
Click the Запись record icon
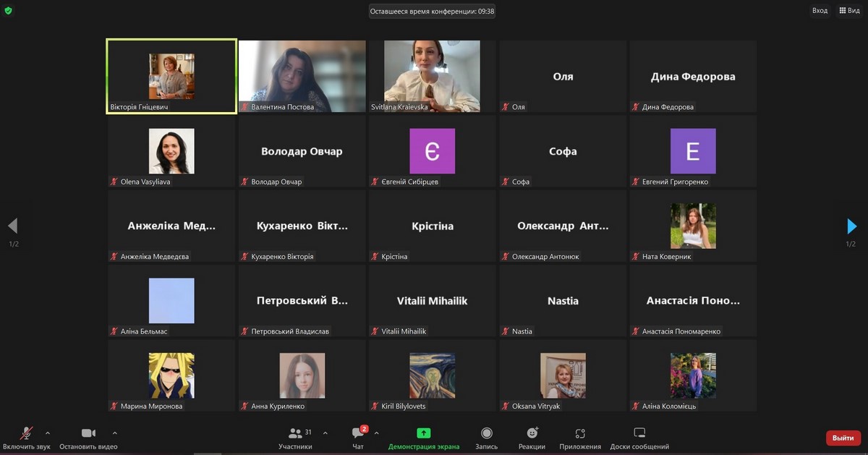pos(487,434)
